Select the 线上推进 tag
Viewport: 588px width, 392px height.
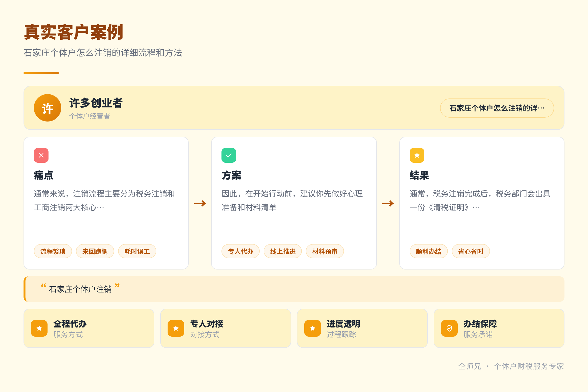pyautogui.click(x=283, y=251)
